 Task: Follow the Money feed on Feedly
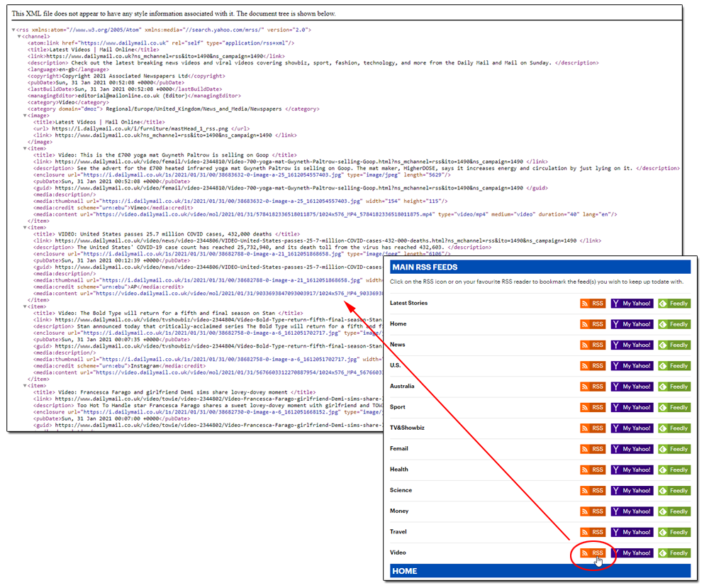pos(674,511)
